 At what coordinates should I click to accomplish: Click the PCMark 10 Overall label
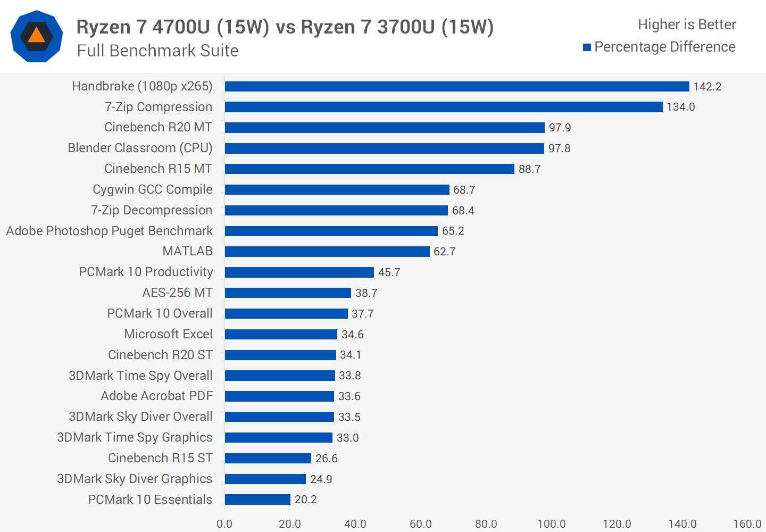pos(160,313)
